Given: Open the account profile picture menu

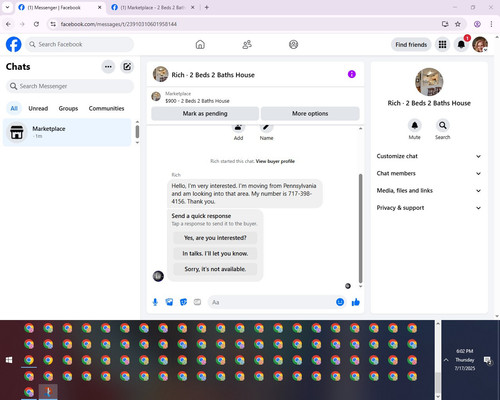Looking at the screenshot, I should pos(480,44).
